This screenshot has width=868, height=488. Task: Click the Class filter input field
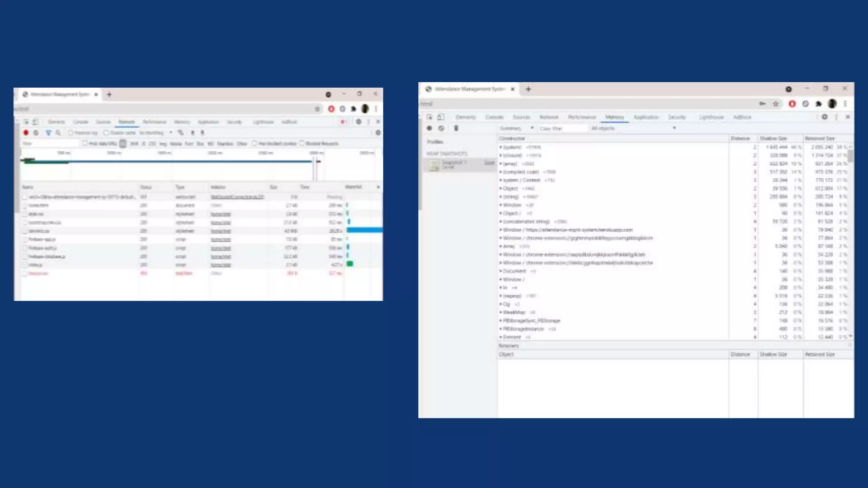(562, 128)
